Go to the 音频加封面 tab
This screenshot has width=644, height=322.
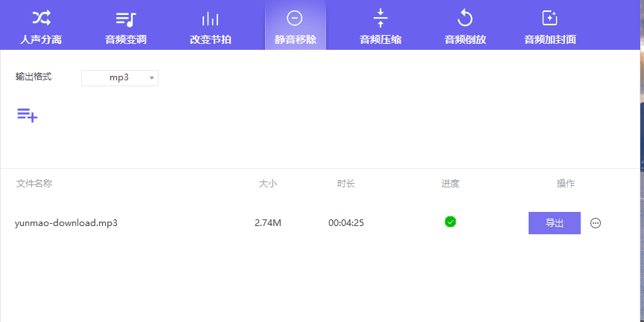tap(550, 26)
